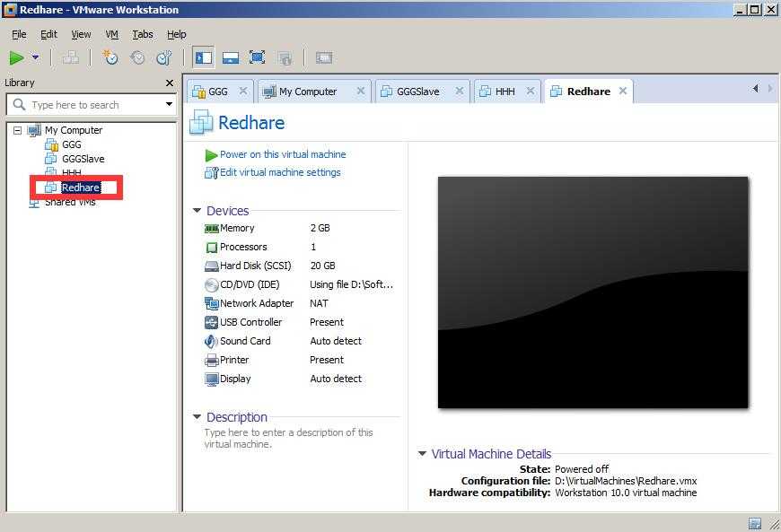The width and height of the screenshot is (781, 532).
Task: Open the View menu
Action: coord(81,34)
